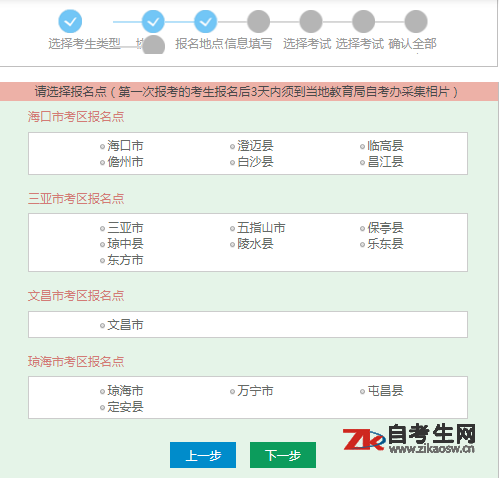Proceed with the green 下一步 button

283,455
